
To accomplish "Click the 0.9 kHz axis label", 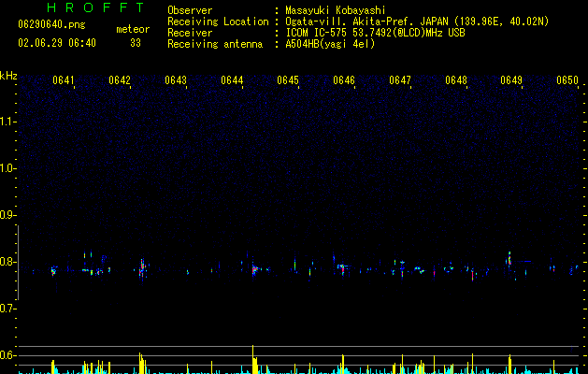I will click(x=7, y=215).
